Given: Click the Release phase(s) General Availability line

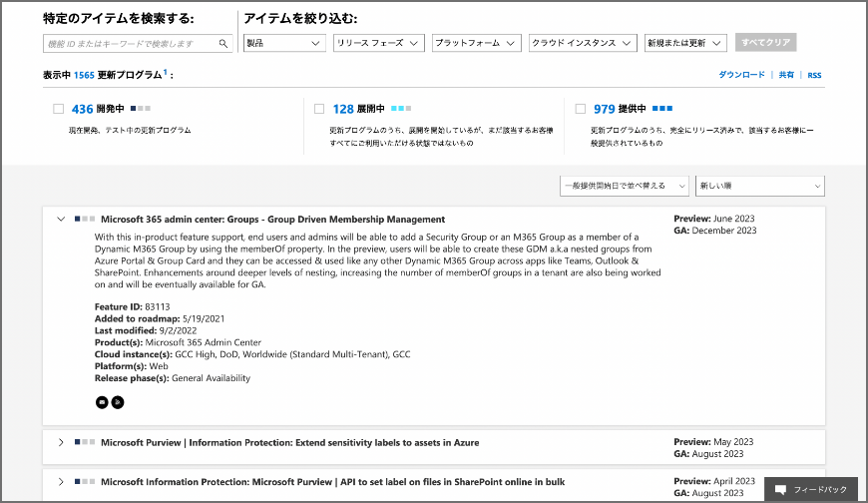Looking at the screenshot, I should [173, 378].
